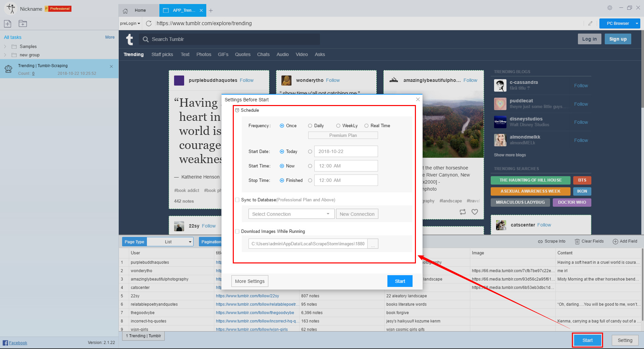
Task: Switch to Quotes tab
Action: [243, 54]
